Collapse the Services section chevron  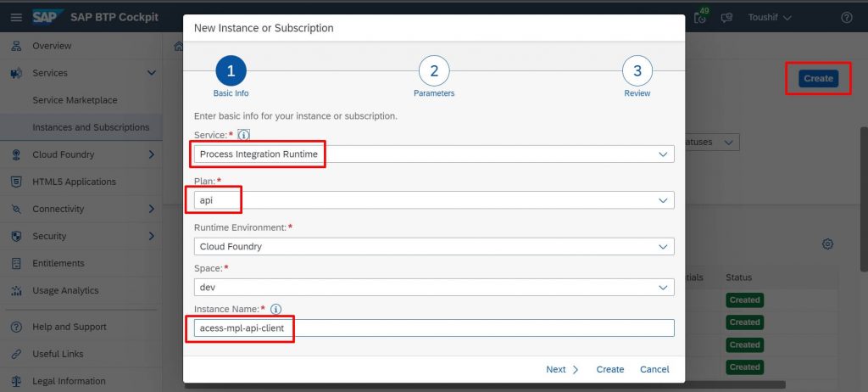(x=151, y=73)
